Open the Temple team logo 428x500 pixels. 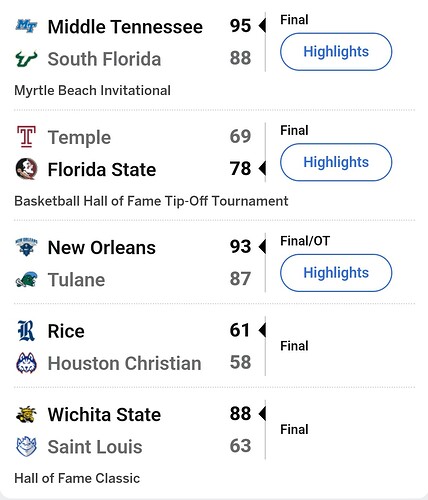pos(26,137)
